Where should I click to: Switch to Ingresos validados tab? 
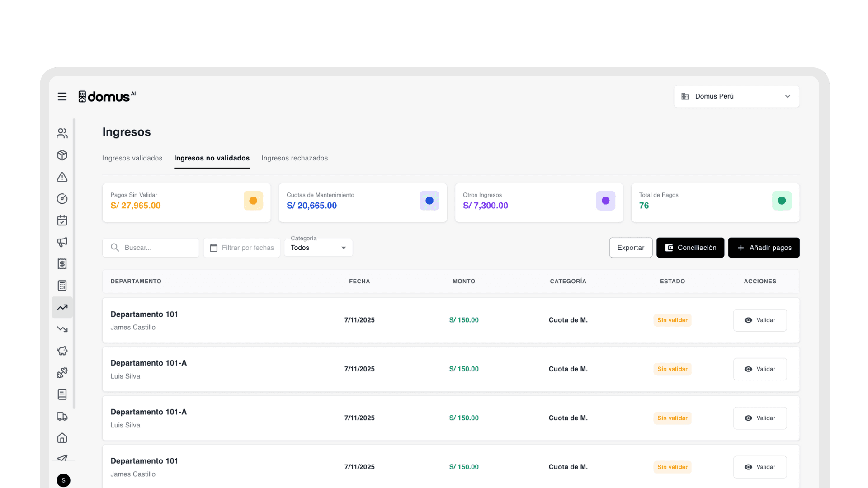click(132, 158)
